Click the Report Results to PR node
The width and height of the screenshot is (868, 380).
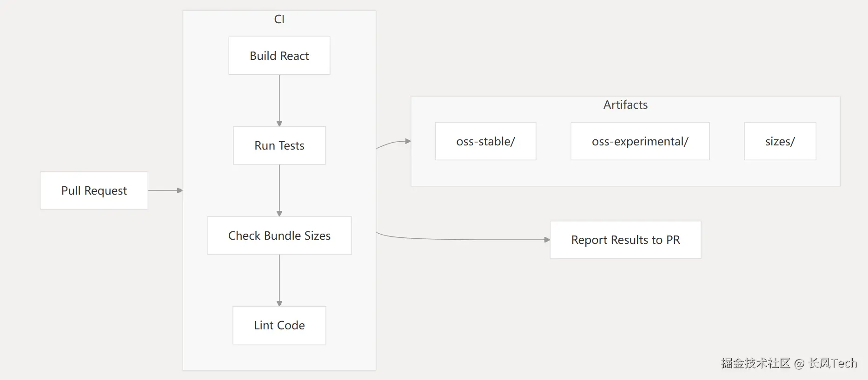[625, 240]
